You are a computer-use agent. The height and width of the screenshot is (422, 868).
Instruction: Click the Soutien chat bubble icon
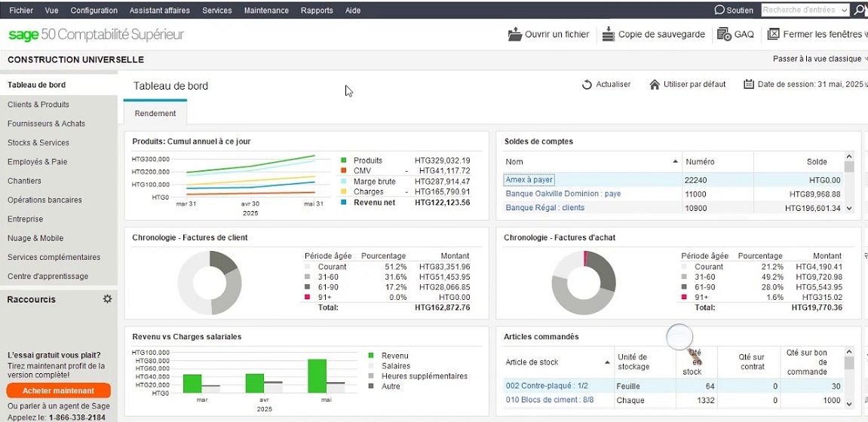719,11
